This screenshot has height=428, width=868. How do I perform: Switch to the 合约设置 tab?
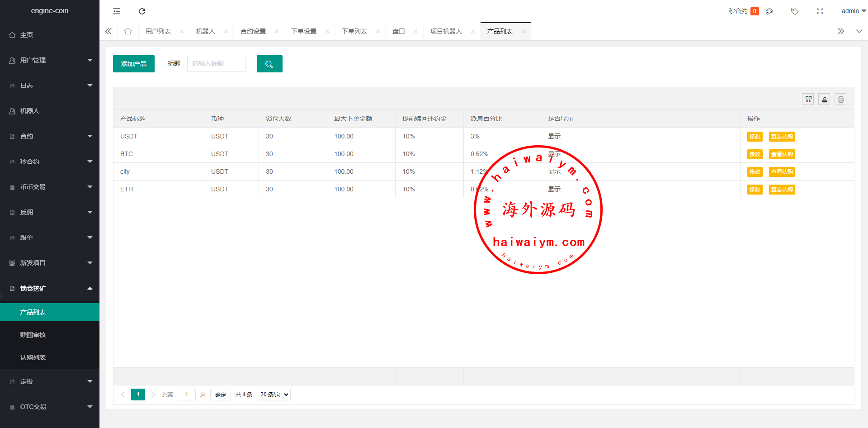point(253,31)
